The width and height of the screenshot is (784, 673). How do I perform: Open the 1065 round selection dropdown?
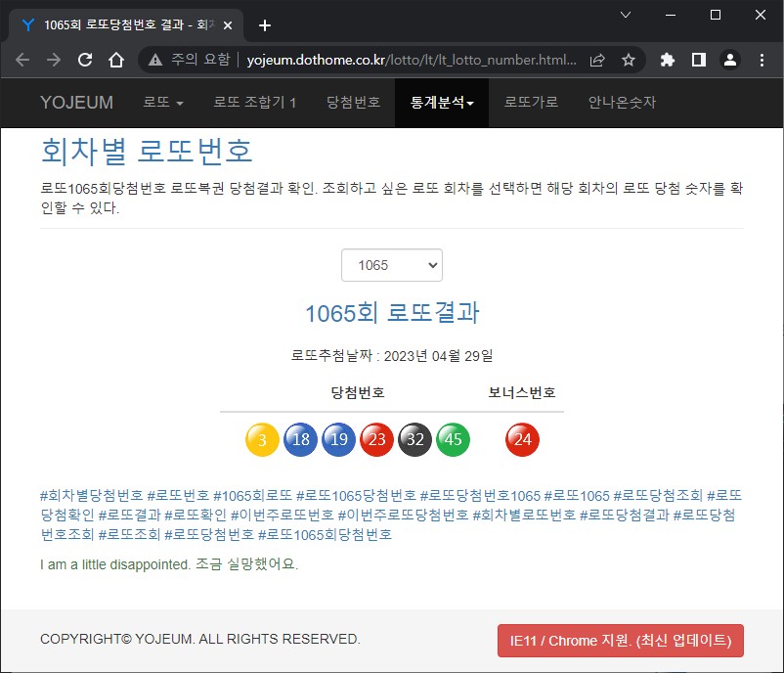click(x=392, y=265)
